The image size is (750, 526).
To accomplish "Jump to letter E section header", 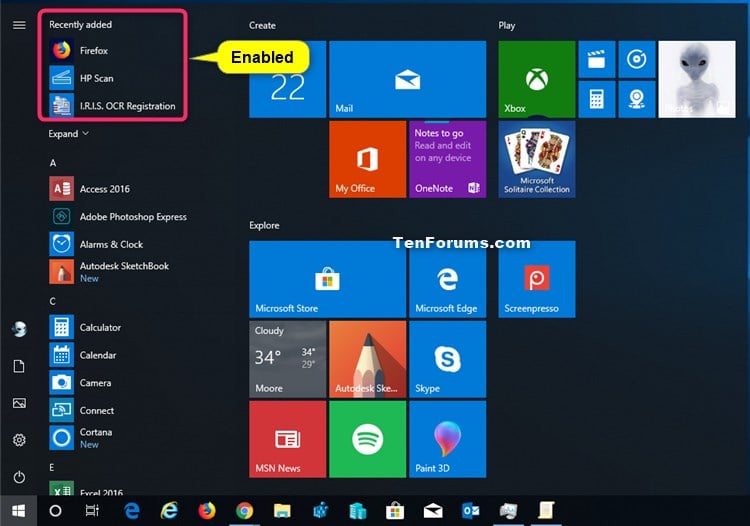I will [x=52, y=468].
